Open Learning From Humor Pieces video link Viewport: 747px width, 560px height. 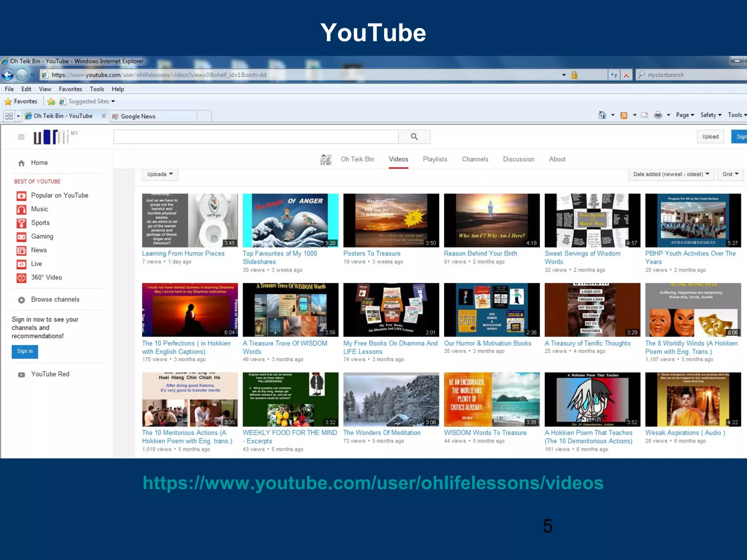pos(183,254)
